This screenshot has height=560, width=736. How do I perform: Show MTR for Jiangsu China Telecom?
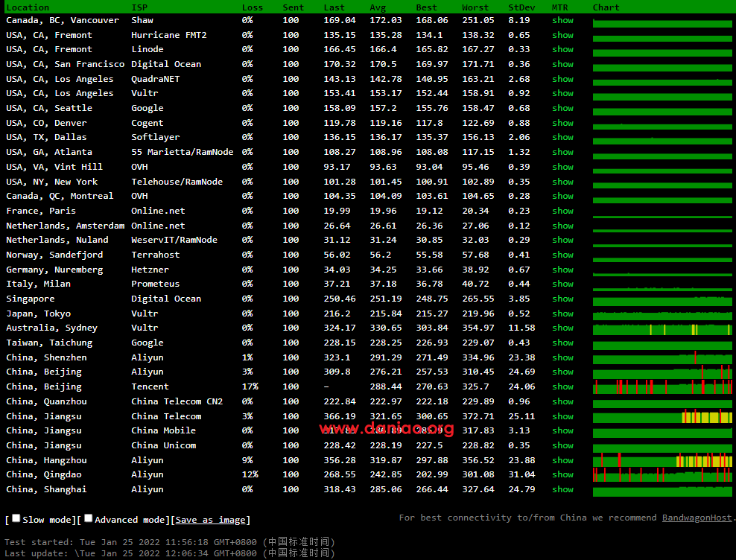[562, 416]
